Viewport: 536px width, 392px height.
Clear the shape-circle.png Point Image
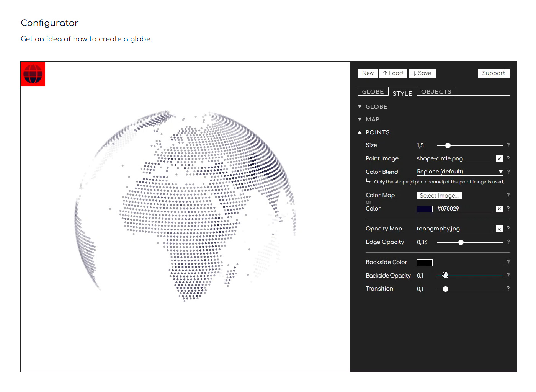point(499,158)
